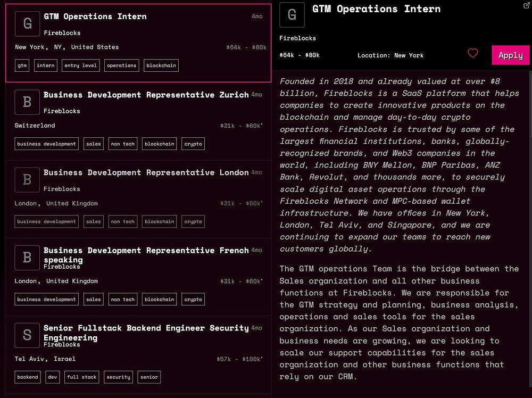Click non tech tag on Representative London job
Image resolution: width=532 pixels, height=398 pixels.
[x=123, y=221]
